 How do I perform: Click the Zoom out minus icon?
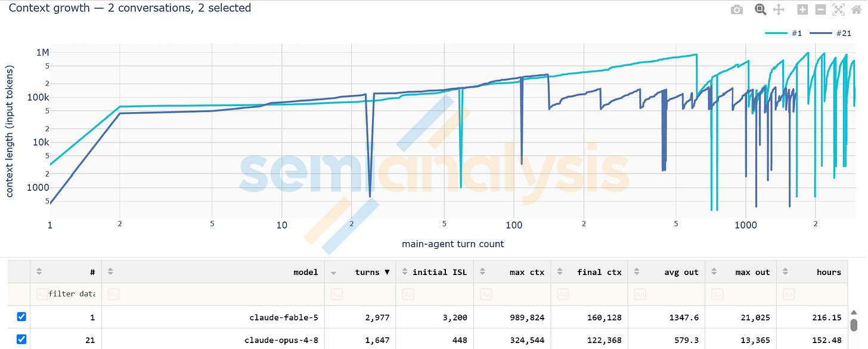[820, 10]
